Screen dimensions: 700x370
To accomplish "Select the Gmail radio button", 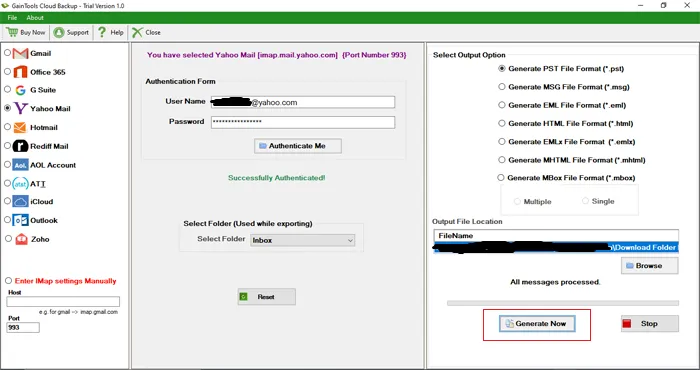I will pyautogui.click(x=7, y=53).
